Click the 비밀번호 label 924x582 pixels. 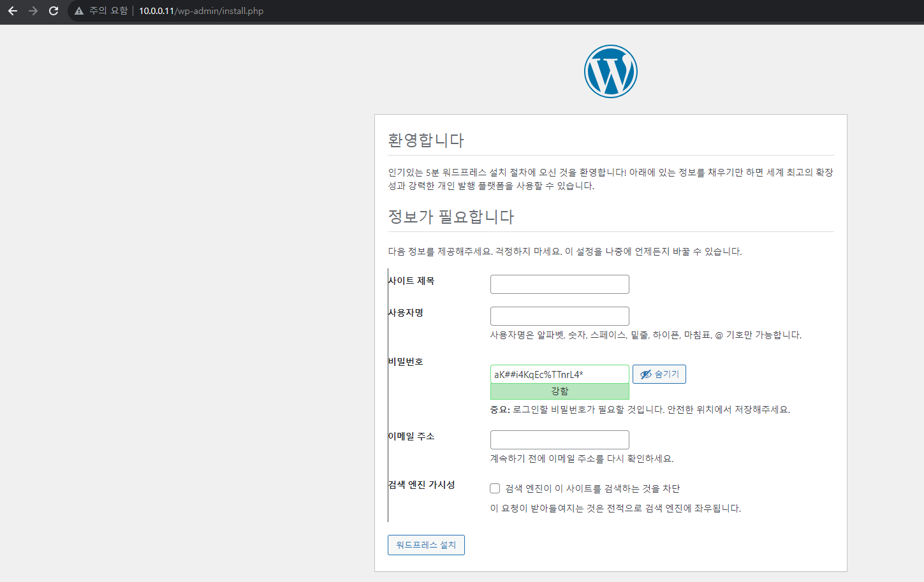406,361
